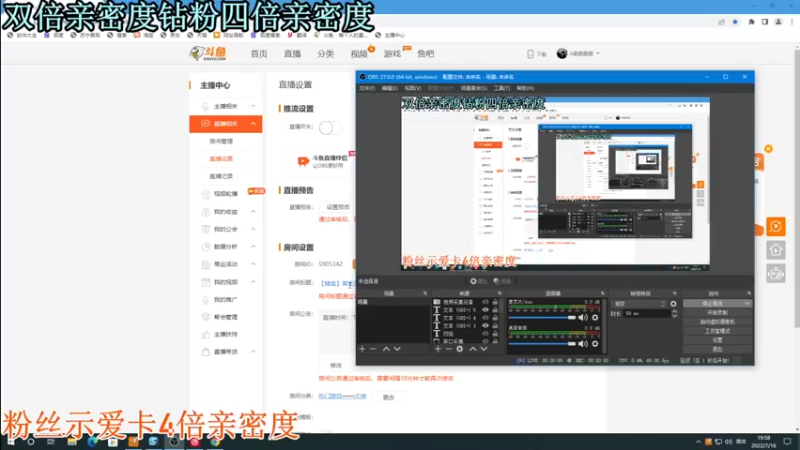Open the 渐变 transition dropdown
This screenshot has width=800, height=450.
tap(639, 304)
